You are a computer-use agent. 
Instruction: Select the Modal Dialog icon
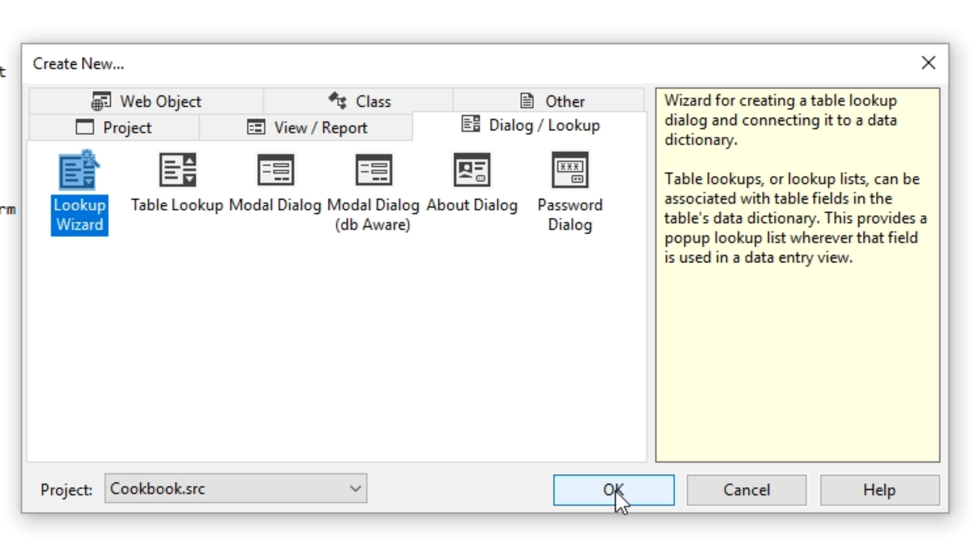click(275, 170)
